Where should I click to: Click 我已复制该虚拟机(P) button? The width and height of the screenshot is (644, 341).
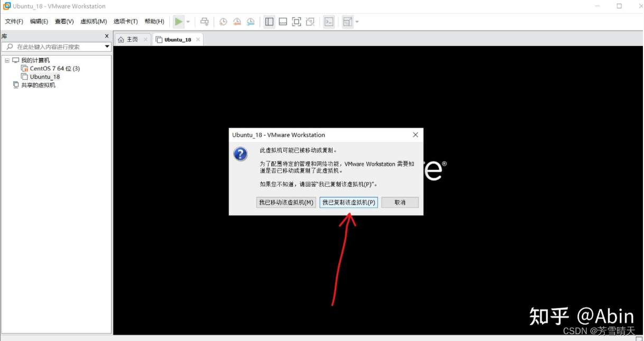[x=348, y=202]
